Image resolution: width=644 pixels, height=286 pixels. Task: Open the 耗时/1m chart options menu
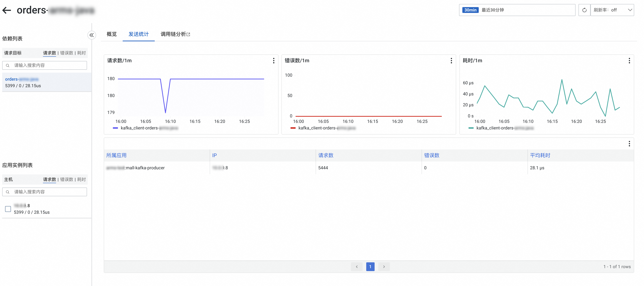(x=629, y=61)
